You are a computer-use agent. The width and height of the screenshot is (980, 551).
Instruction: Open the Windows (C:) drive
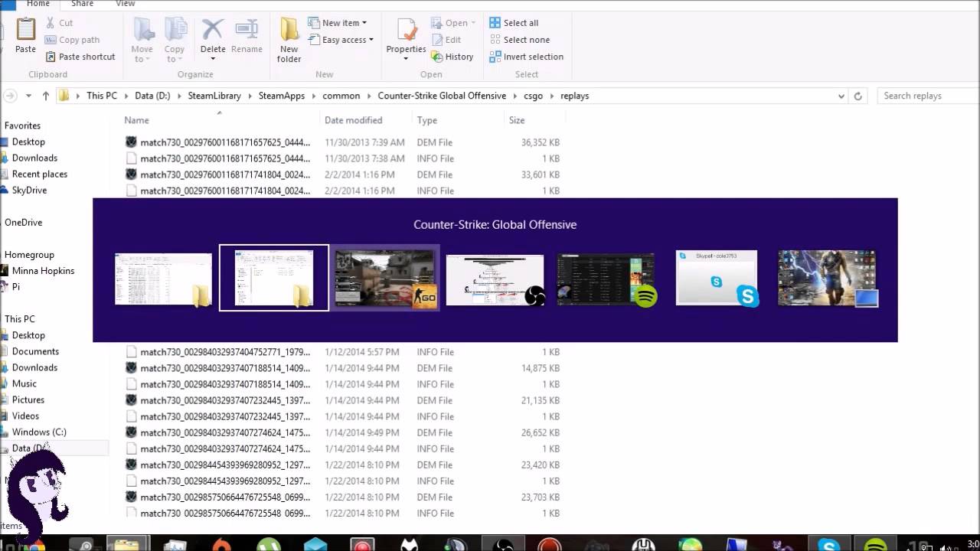(39, 432)
